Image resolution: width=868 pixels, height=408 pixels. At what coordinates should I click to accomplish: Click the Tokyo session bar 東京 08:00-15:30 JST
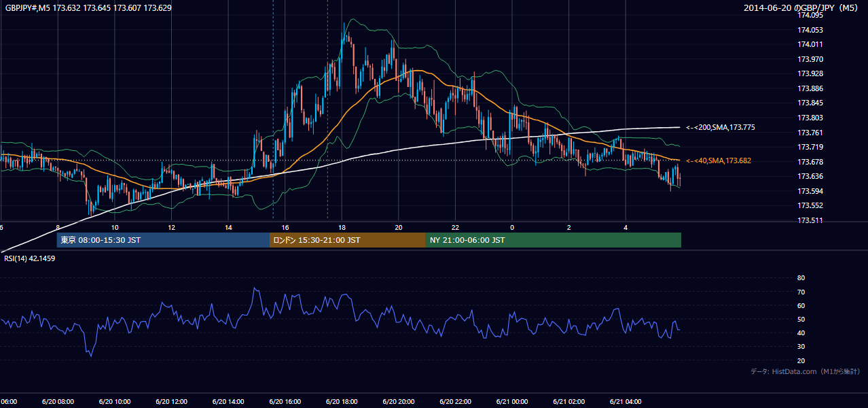click(x=163, y=240)
